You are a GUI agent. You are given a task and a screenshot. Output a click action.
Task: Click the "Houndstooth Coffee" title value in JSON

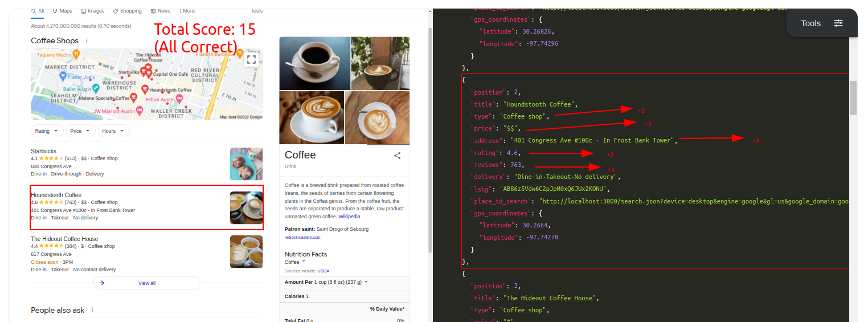(539, 104)
